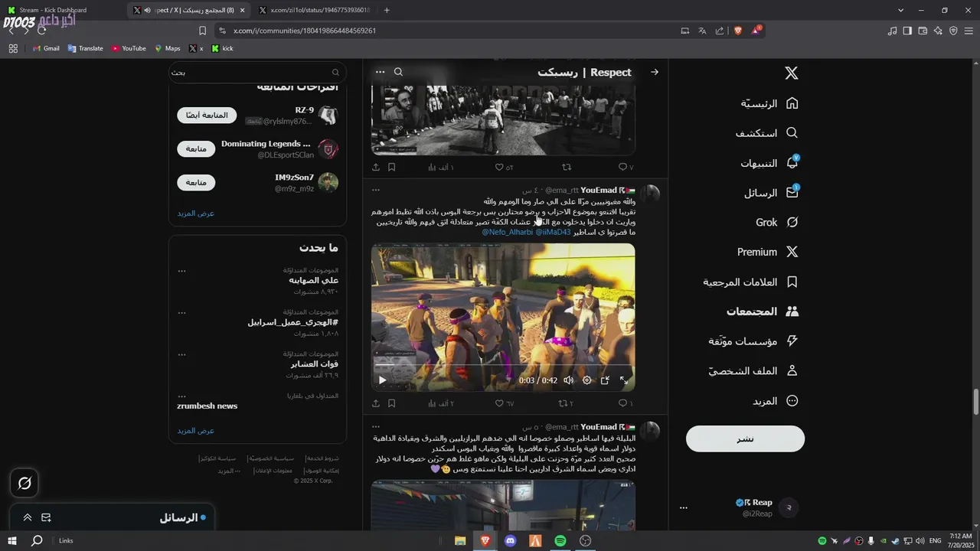
Task: Mute the video volume speaker
Action: (568, 380)
